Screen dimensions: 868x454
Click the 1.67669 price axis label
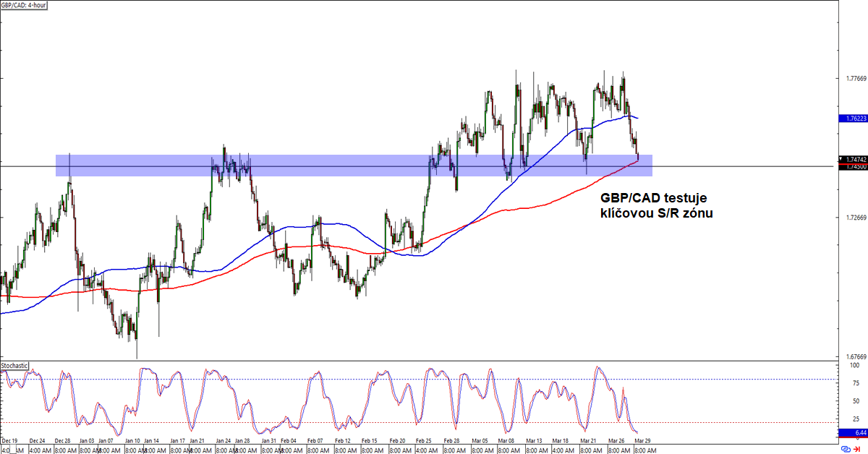856,357
